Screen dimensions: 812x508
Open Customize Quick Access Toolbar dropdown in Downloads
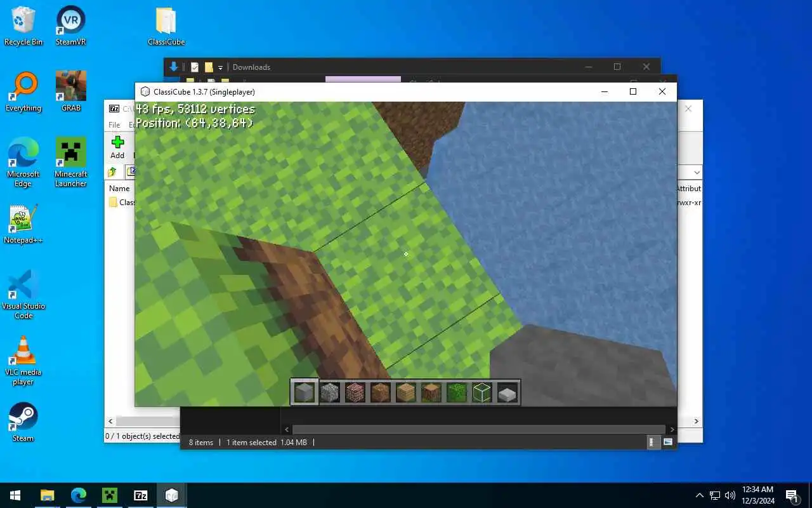pyautogui.click(x=220, y=67)
